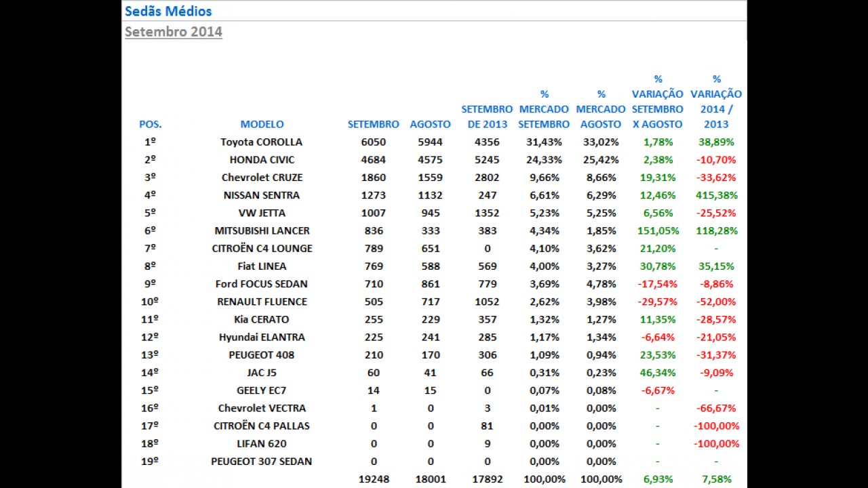Click the 'Hyundai ELANTRA' model cell
868x488 pixels.
tap(262, 336)
